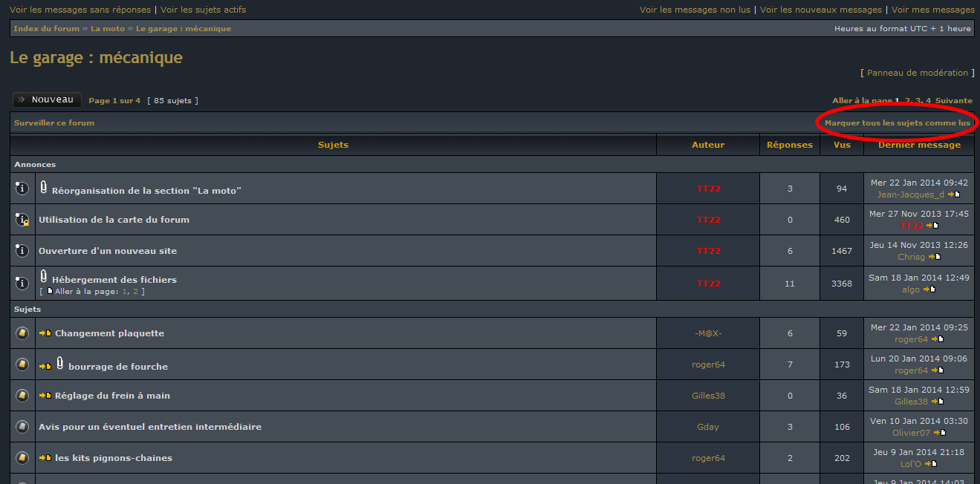Click the paperclip icon on "Hébergement des fichiers"

pyautogui.click(x=44, y=277)
